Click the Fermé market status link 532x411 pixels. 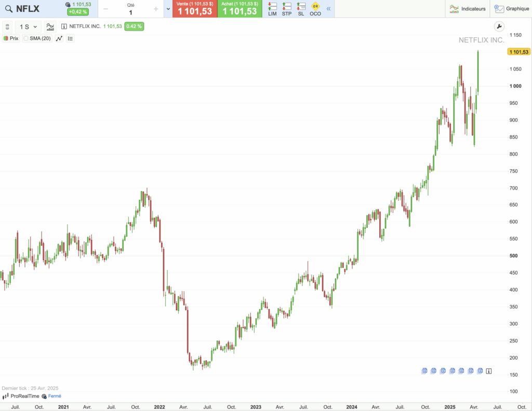(55, 396)
